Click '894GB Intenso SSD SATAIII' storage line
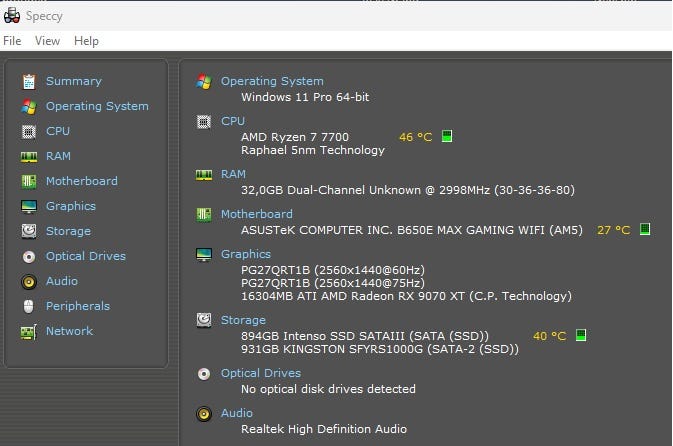This screenshot has height=446, width=673. (365, 336)
